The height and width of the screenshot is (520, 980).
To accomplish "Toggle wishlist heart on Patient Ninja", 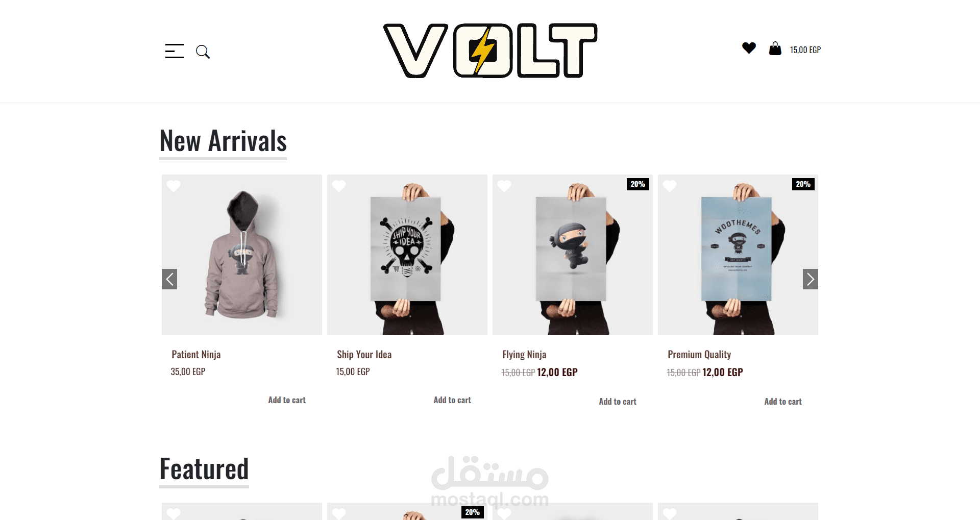I will click(x=174, y=186).
